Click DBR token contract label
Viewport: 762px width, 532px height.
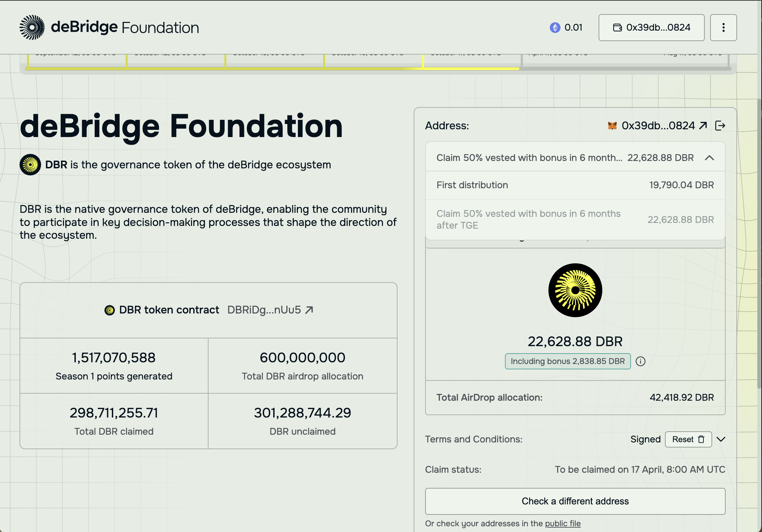point(169,310)
